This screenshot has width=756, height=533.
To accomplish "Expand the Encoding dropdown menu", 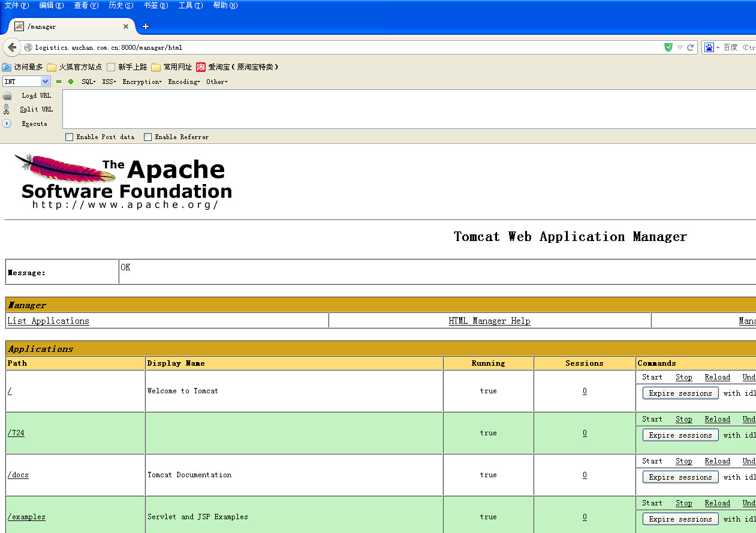I will tap(184, 82).
